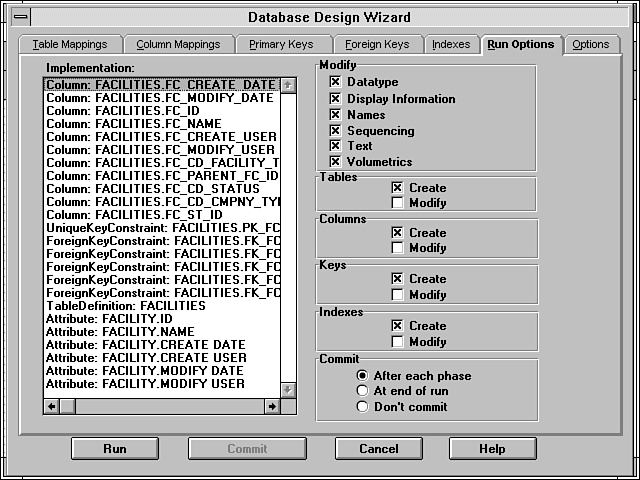Select the 'At end of run' commit option
This screenshot has width=640, height=480.
pos(363,391)
